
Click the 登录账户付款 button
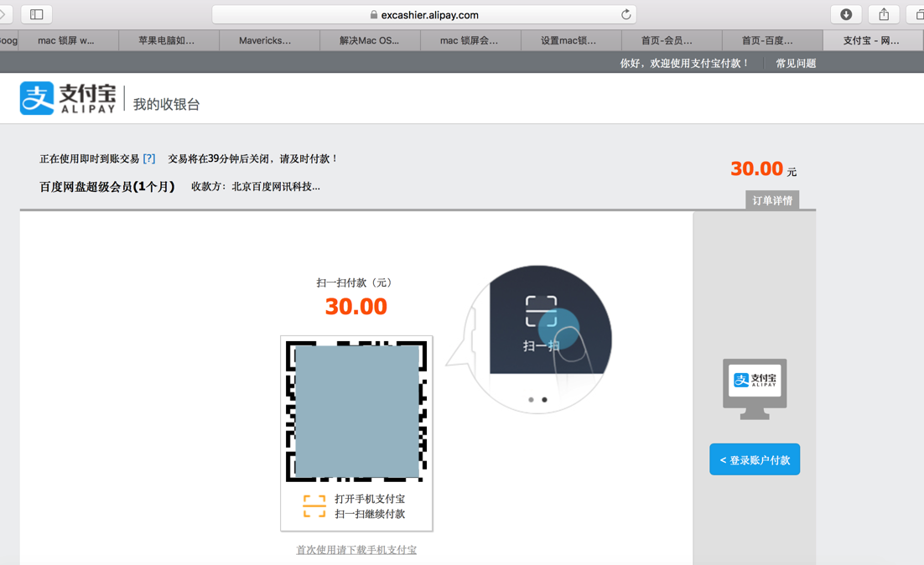tap(755, 459)
